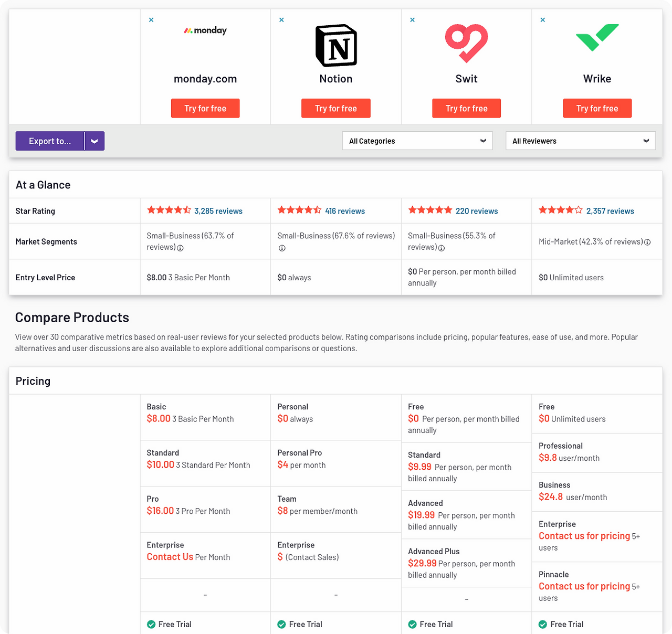Expand the Export to arrow menu

tap(94, 141)
